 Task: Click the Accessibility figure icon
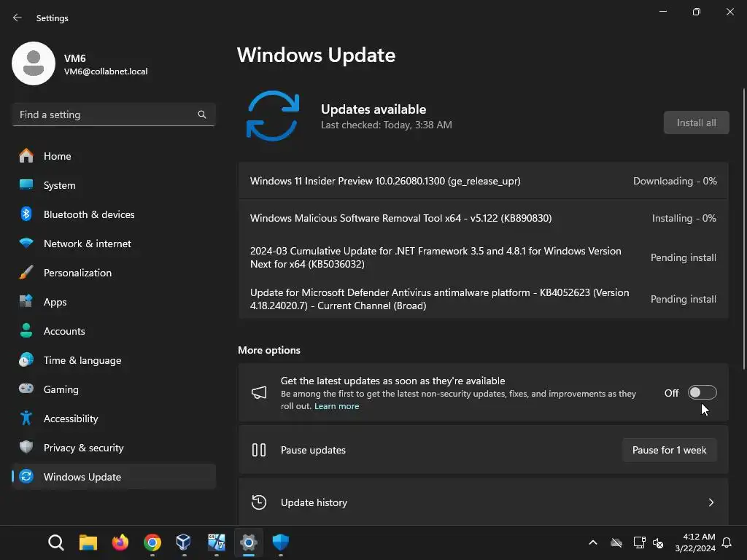(x=26, y=418)
